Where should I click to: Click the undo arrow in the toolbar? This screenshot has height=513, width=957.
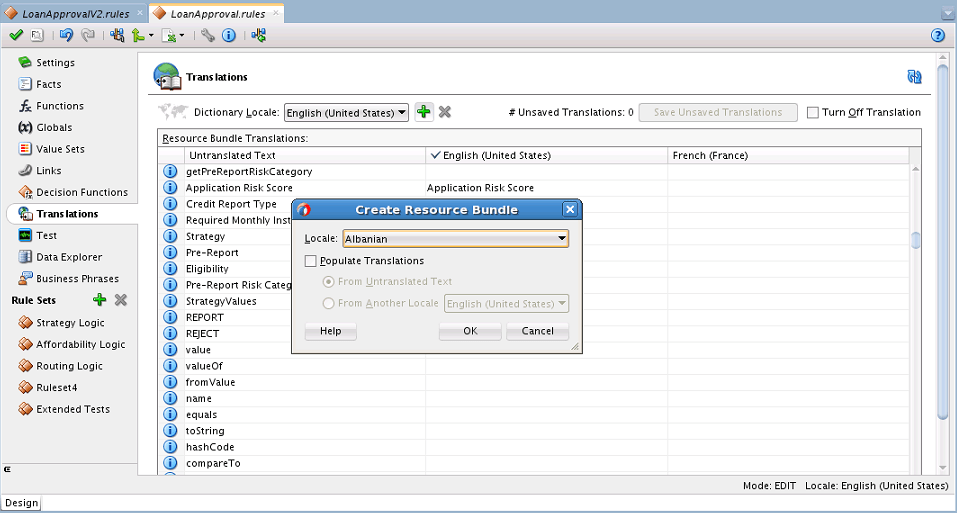tap(66, 35)
